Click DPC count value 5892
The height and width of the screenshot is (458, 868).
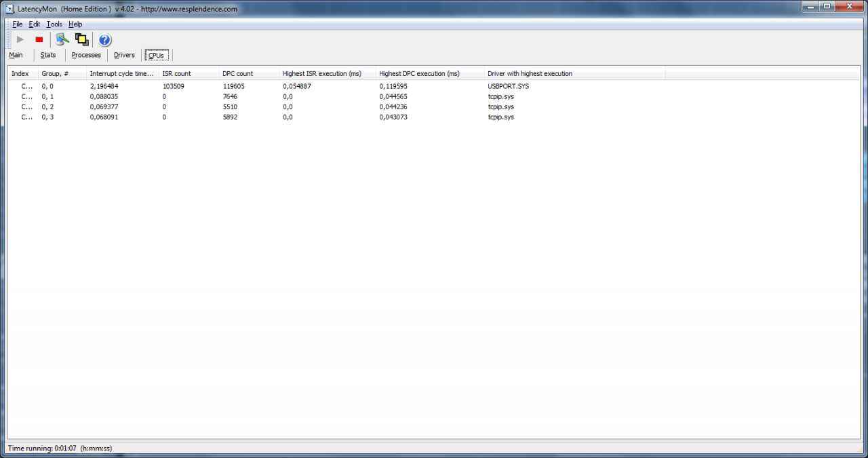click(230, 117)
